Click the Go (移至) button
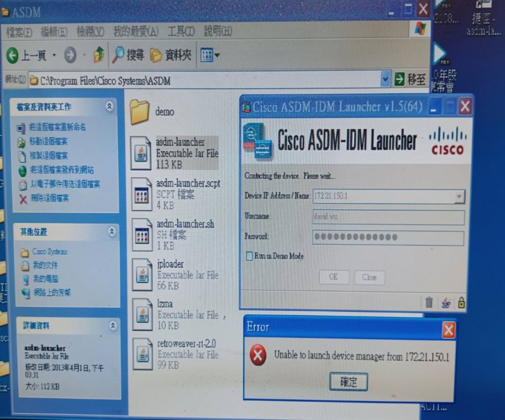 [410, 79]
